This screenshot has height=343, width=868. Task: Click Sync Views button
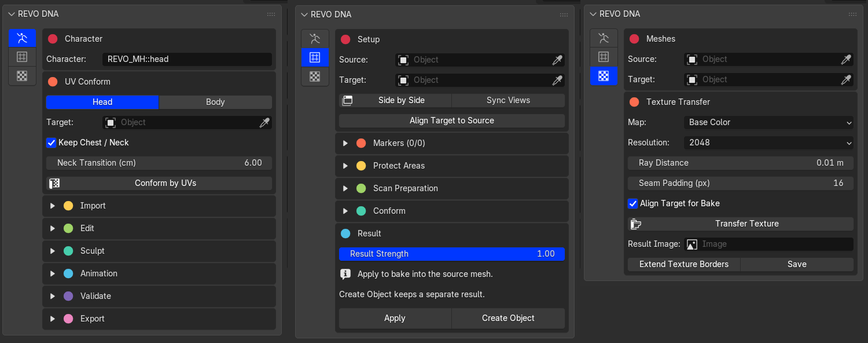pos(508,100)
